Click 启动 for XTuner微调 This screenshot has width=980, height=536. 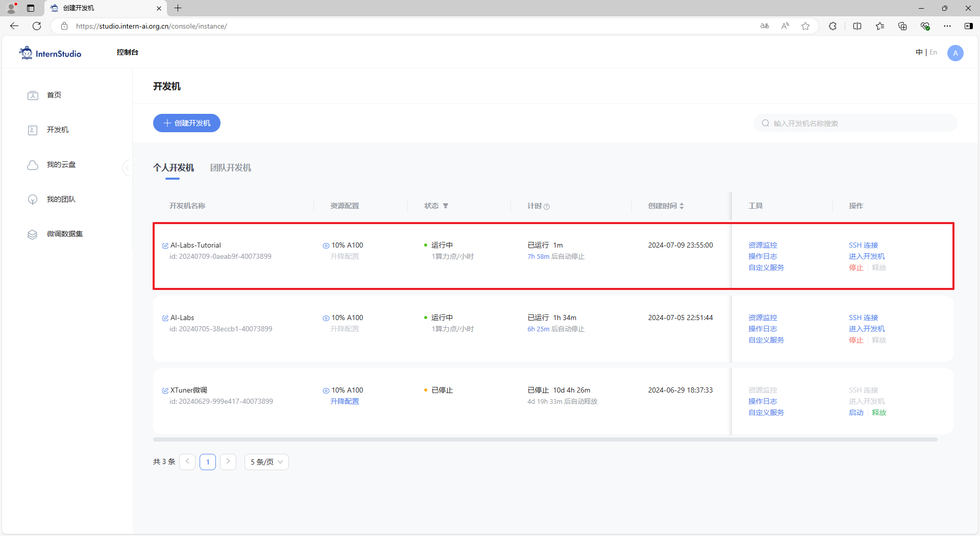point(856,412)
